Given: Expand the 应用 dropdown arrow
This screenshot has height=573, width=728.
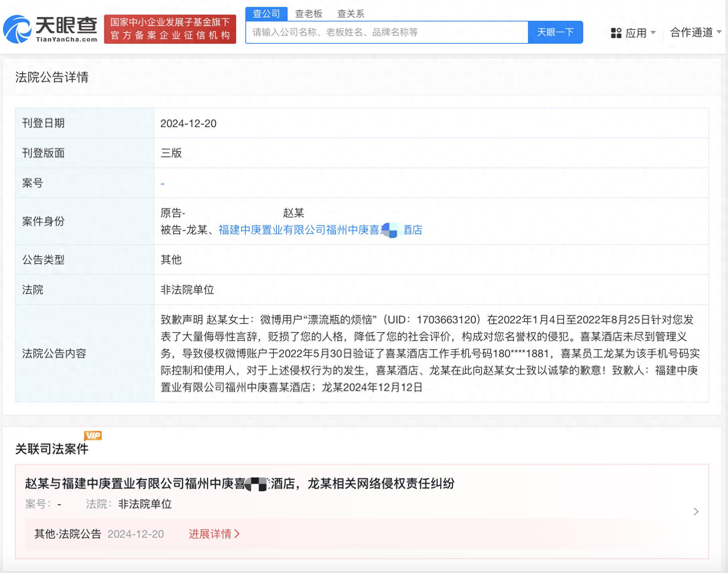Looking at the screenshot, I should pyautogui.click(x=653, y=33).
